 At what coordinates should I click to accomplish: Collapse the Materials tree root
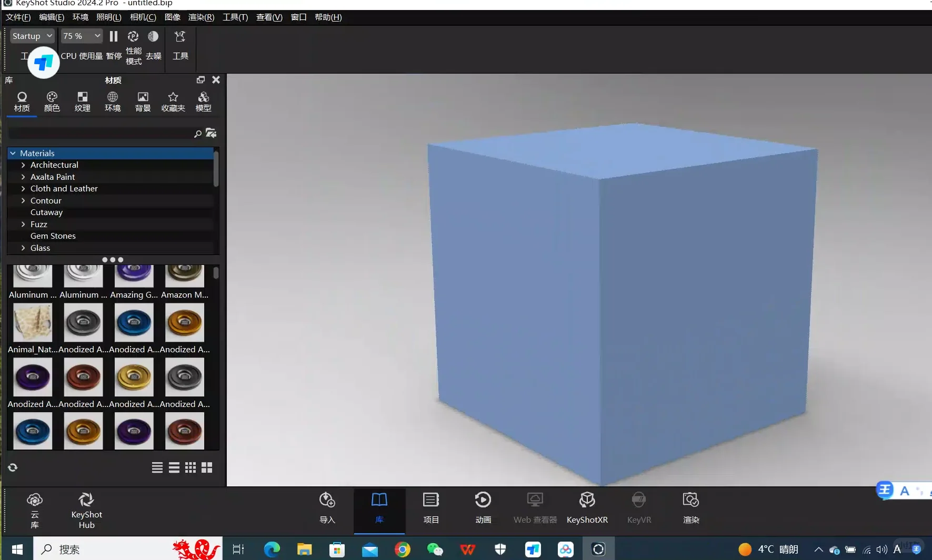pos(13,153)
